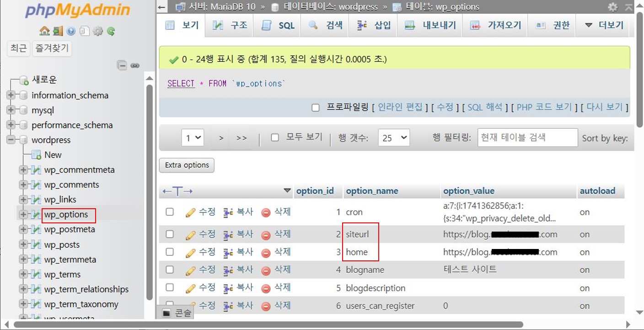The image size is (644, 330).
Task: Click the navigation panel vertical scrollbar
Action: pyautogui.click(x=149, y=192)
